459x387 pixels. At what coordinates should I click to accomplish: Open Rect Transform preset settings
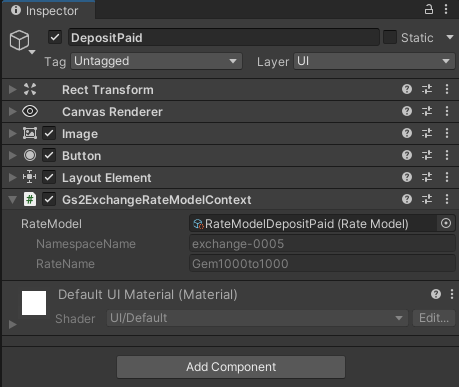427,89
